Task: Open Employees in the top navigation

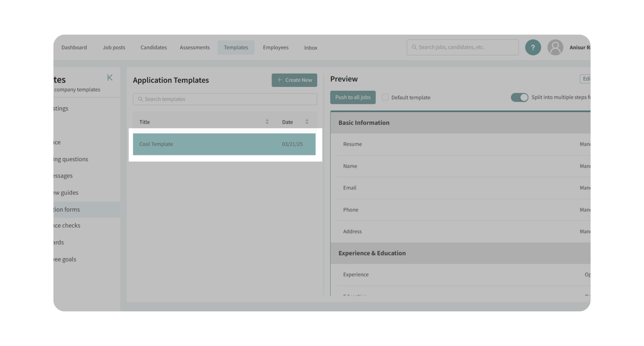Action: click(x=275, y=48)
